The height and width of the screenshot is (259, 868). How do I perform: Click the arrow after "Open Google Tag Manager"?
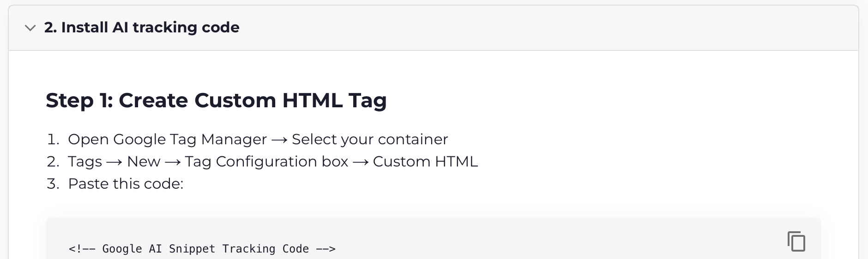click(279, 140)
